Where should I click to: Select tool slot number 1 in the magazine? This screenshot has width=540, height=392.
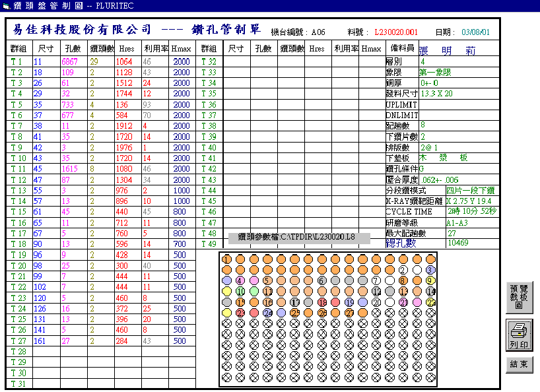tap(226, 259)
